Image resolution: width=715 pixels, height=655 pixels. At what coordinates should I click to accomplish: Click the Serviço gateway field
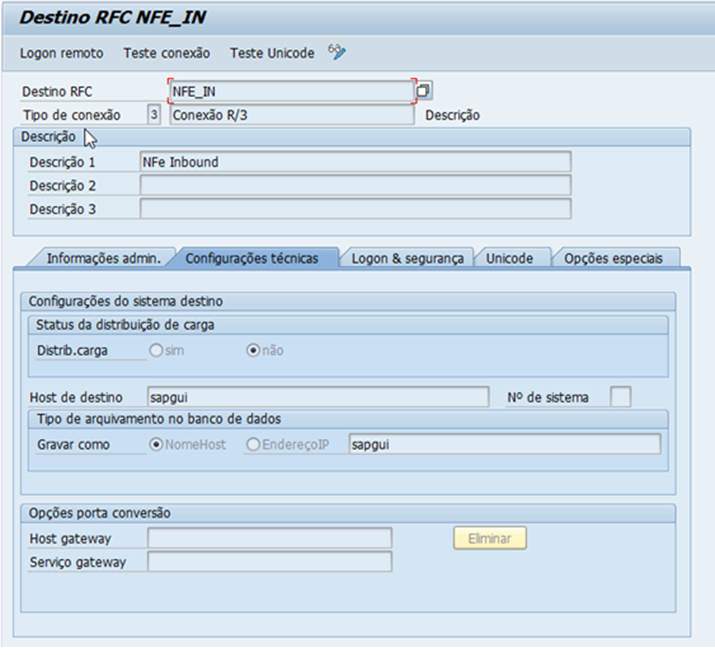tap(269, 562)
